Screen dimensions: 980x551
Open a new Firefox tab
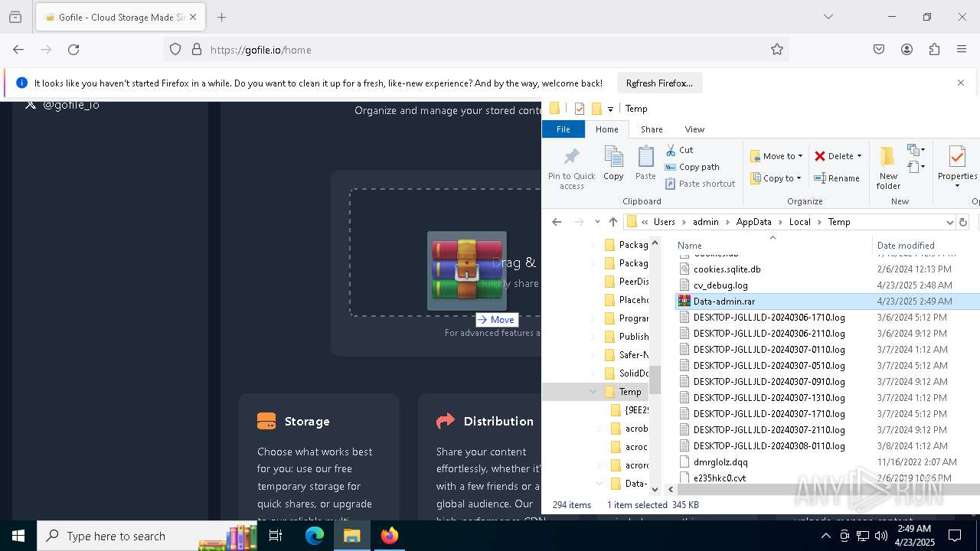click(221, 17)
